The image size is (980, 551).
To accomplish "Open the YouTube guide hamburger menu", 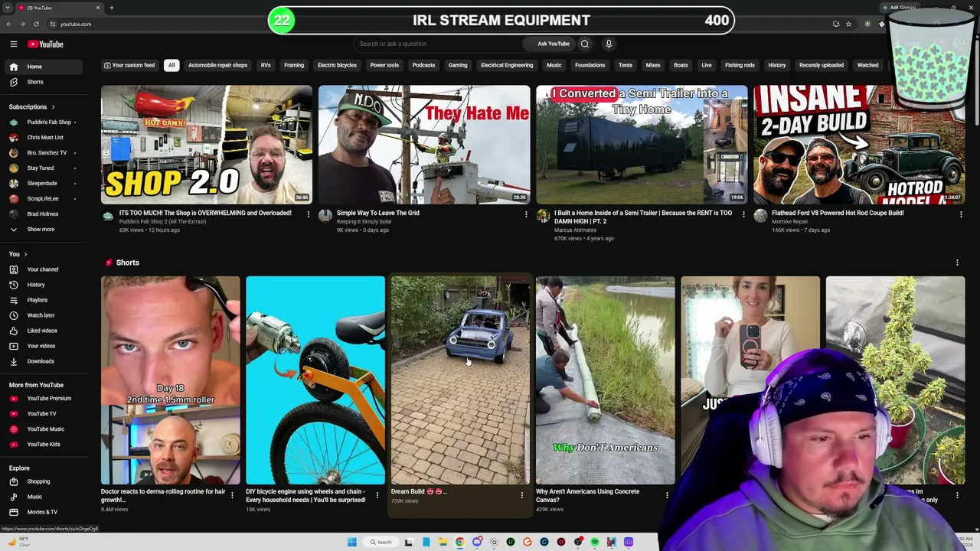I will click(13, 44).
